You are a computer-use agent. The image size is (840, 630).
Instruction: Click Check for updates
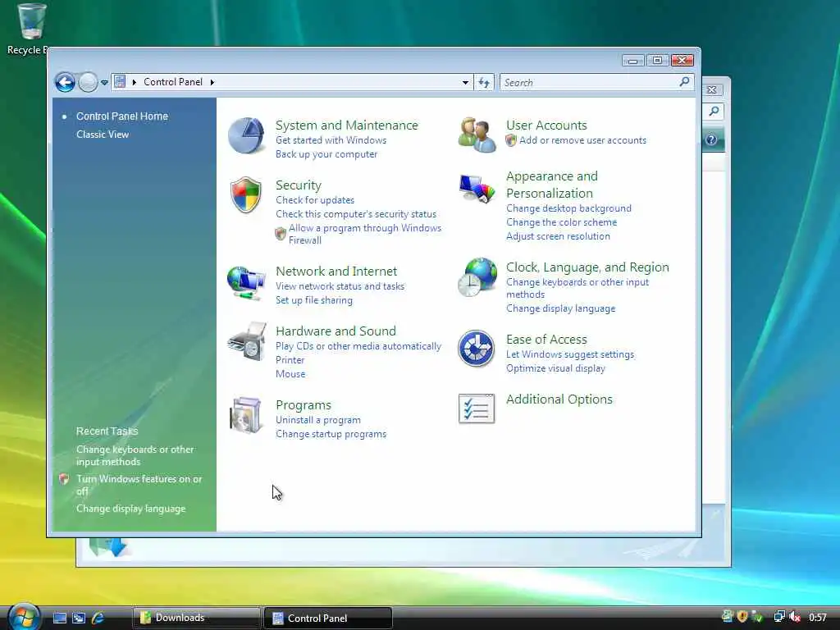point(315,200)
